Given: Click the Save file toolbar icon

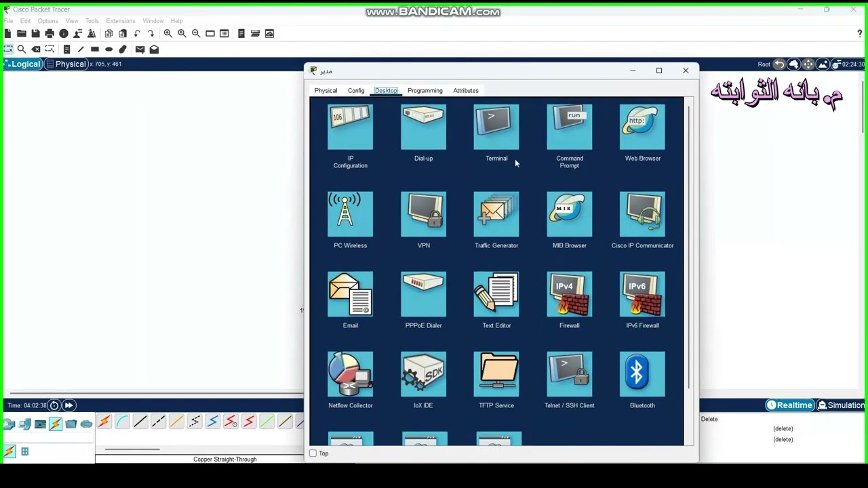Looking at the screenshot, I should [x=35, y=33].
